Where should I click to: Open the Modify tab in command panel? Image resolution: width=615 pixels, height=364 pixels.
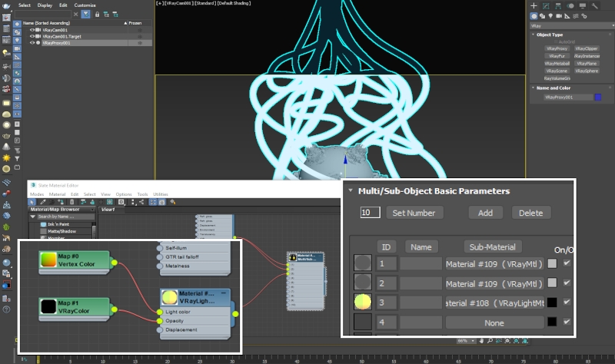544,5
